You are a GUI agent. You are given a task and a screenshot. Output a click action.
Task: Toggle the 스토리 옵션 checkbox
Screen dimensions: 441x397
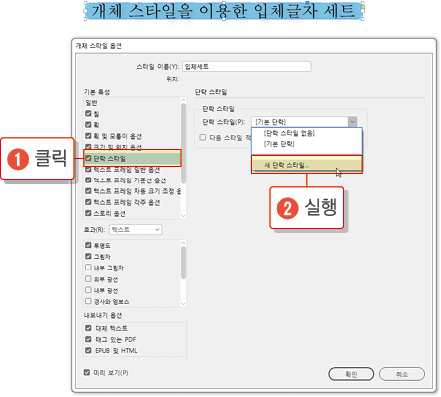[x=88, y=213]
